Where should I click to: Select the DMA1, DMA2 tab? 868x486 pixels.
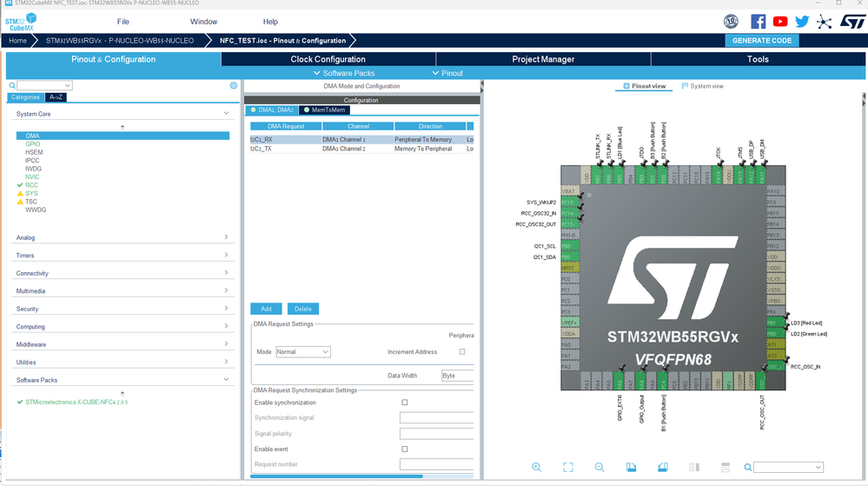tap(272, 110)
